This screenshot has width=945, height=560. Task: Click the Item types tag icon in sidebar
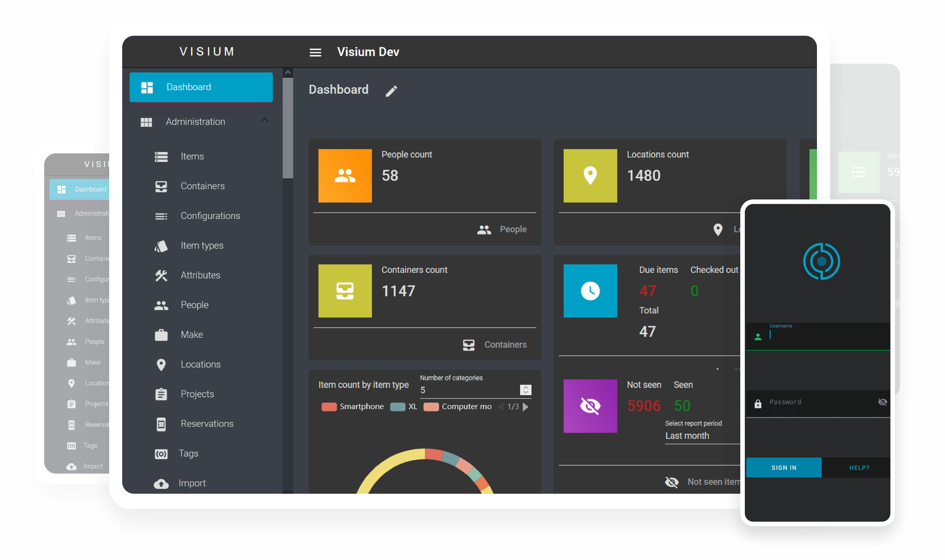161,246
